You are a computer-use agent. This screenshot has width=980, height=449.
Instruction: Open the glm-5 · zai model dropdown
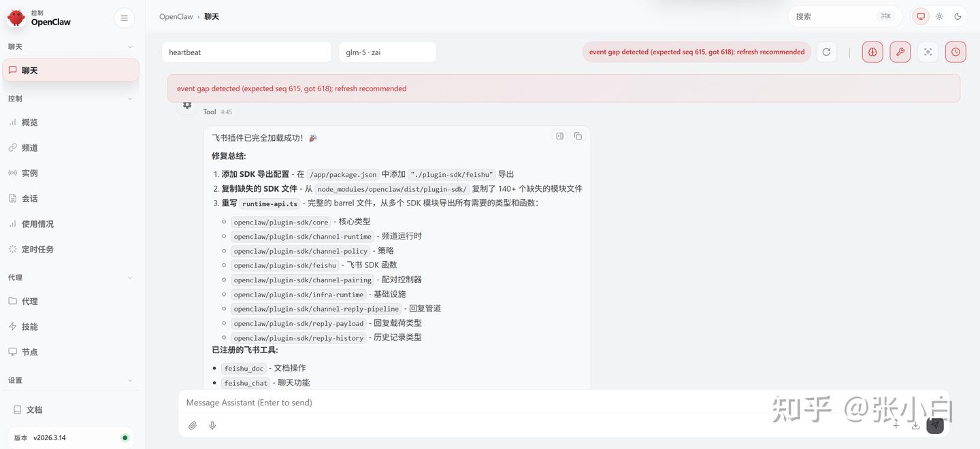tap(388, 52)
